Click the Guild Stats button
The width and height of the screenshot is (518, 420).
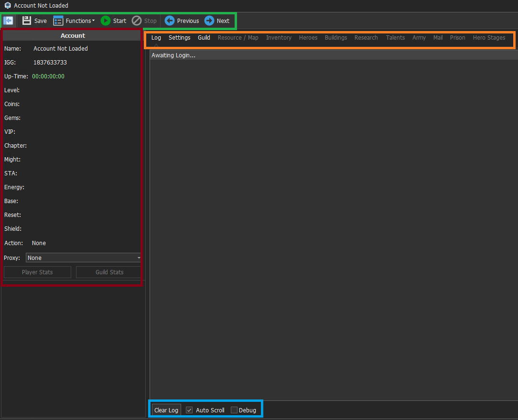pyautogui.click(x=108, y=272)
